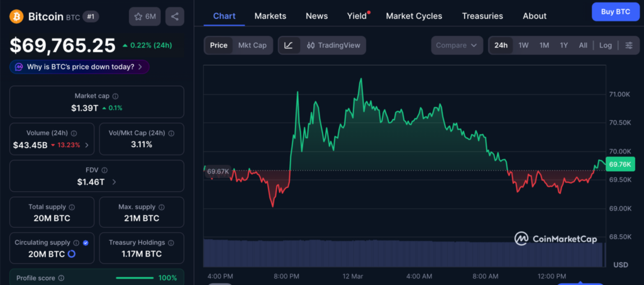Click the Profile score progress bar
644x285 pixels.
coord(134,277)
